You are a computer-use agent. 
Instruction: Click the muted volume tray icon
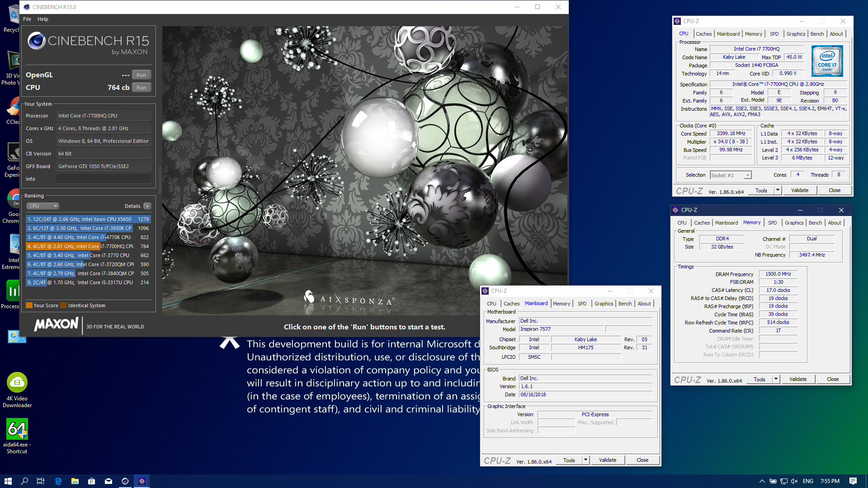pyautogui.click(x=794, y=481)
